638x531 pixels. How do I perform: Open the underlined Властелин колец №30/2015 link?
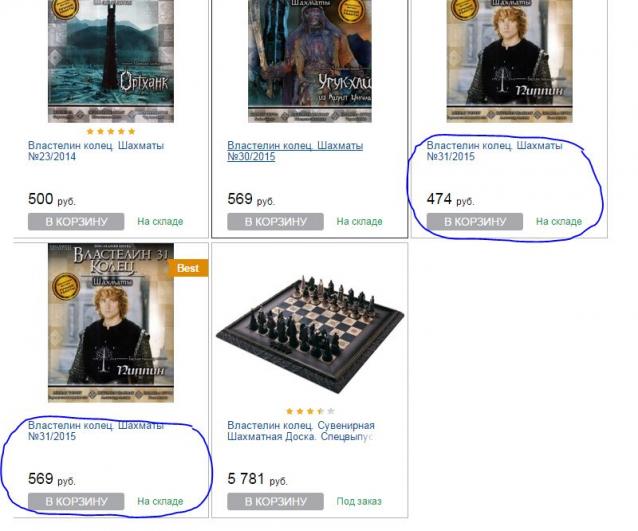295,151
